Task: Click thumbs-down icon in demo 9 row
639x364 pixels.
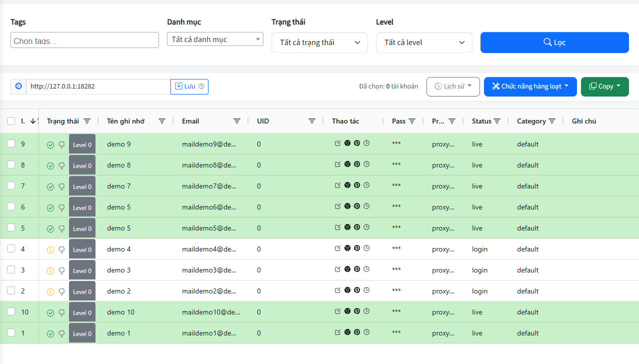Action: click(x=61, y=145)
